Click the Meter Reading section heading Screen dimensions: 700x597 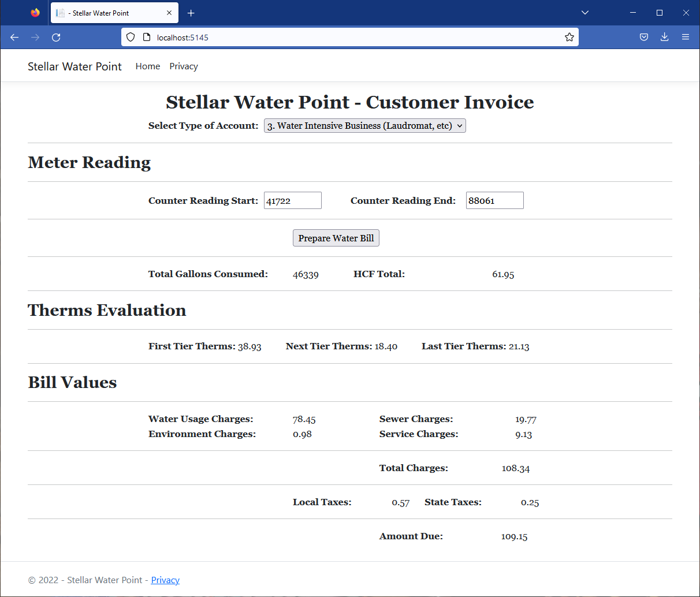tap(90, 162)
